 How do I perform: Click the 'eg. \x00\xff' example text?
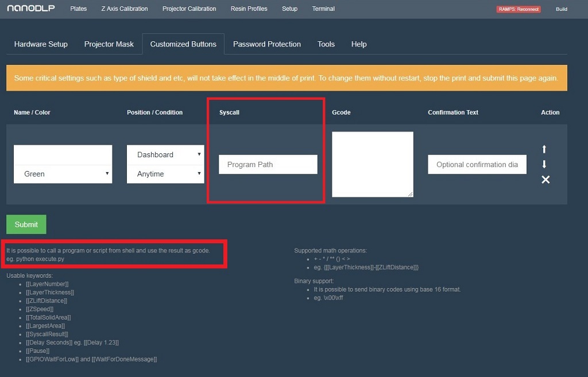coord(328,298)
